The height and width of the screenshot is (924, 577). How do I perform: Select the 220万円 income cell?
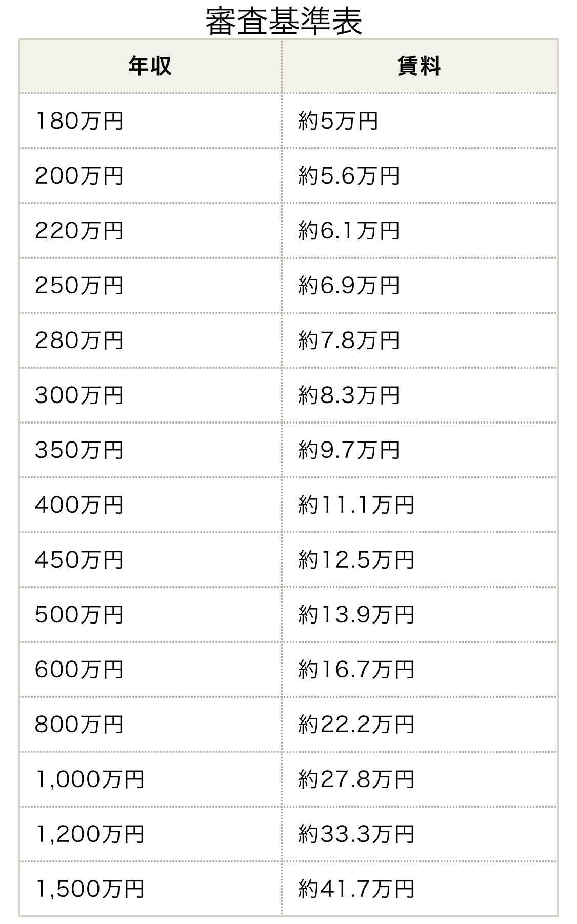79,231
